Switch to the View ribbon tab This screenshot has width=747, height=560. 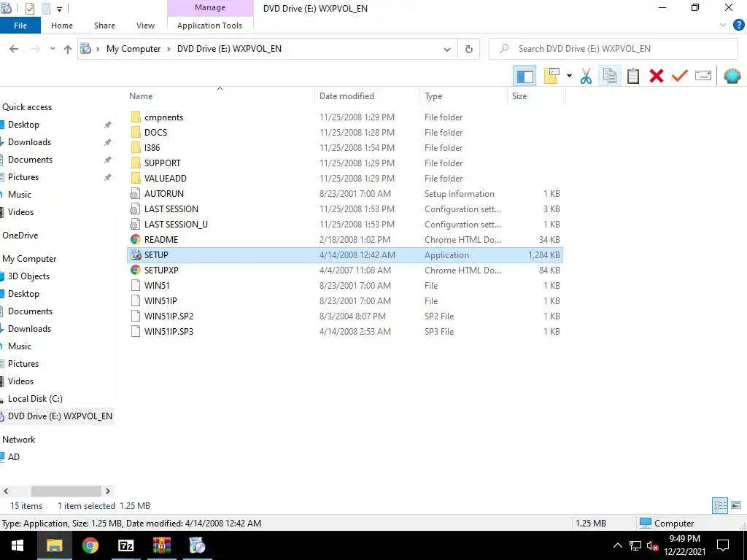coord(145,26)
